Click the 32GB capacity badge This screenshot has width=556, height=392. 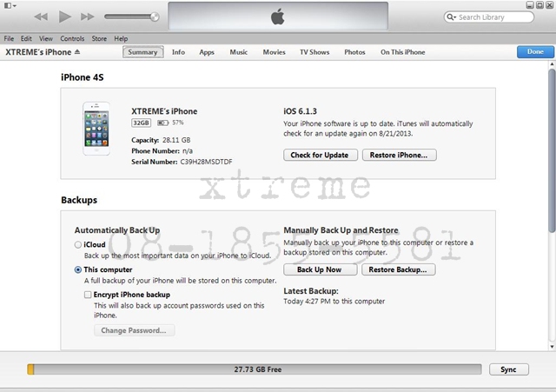coord(141,123)
